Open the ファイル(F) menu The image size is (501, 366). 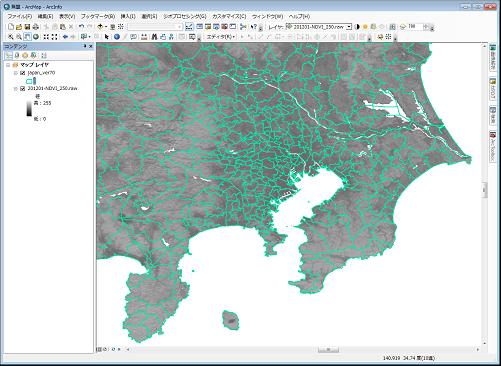coord(20,16)
